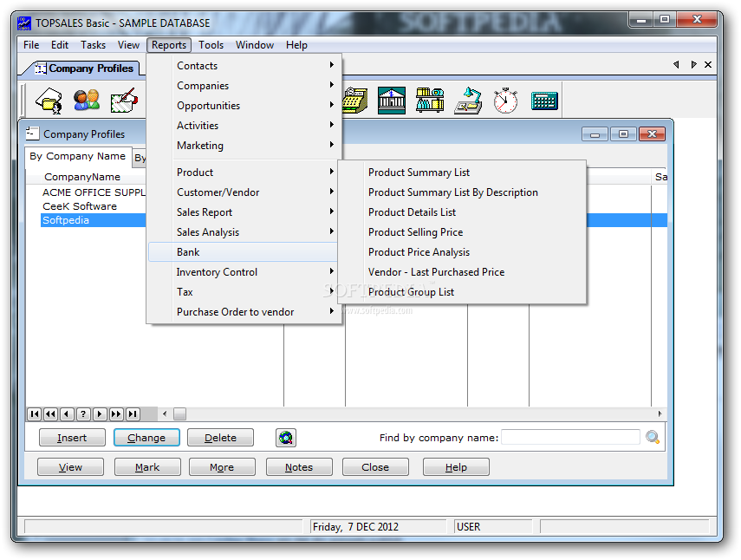The image size is (741, 560).
Task: Select the ACME OFFICE SUPPL row
Action: pos(94,192)
